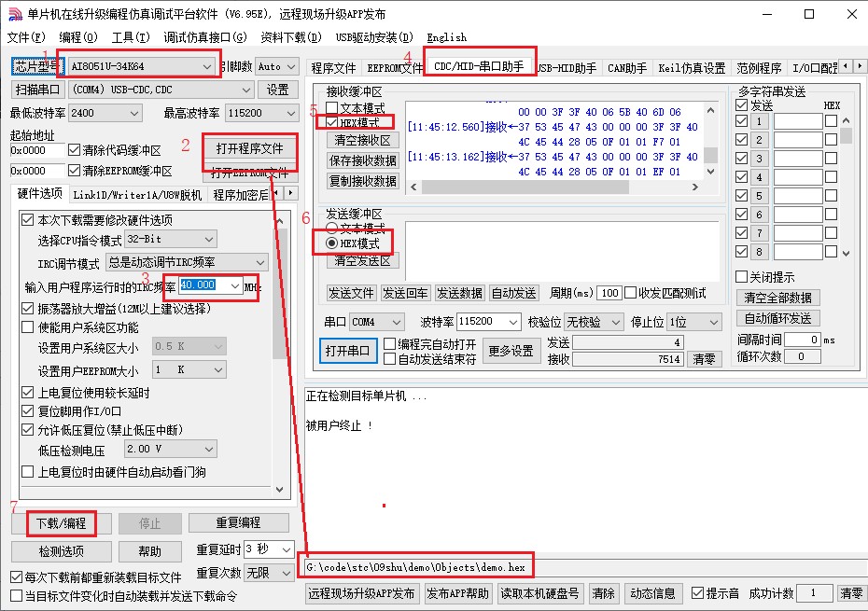This screenshot has height=611, width=868.
Task: Open the 调试仿真接口(G) menu
Action: pyautogui.click(x=204, y=37)
